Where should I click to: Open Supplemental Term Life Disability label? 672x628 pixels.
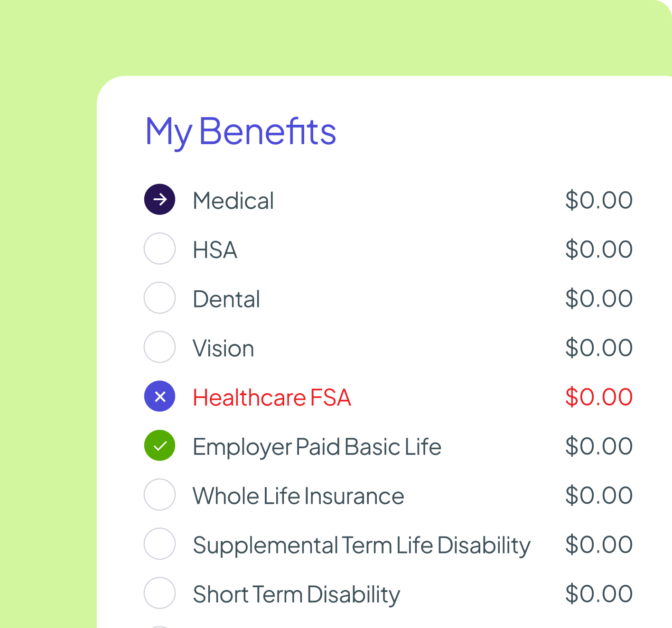[x=361, y=545]
